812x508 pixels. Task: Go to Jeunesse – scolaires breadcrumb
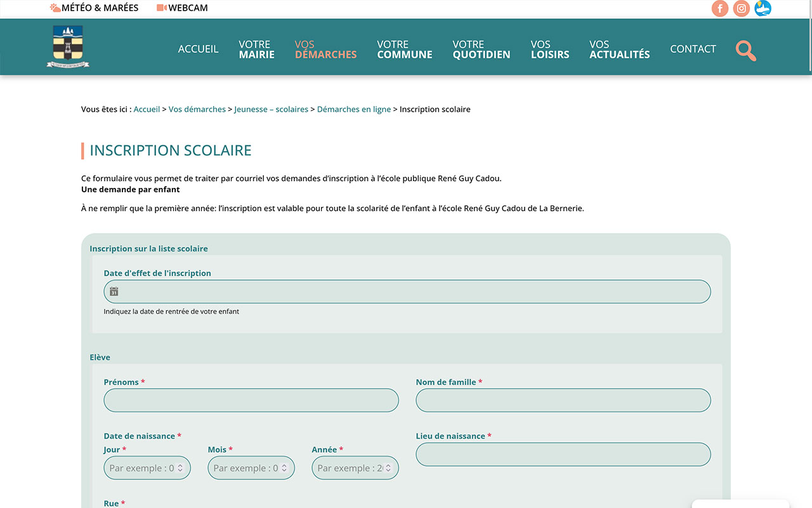[272, 109]
